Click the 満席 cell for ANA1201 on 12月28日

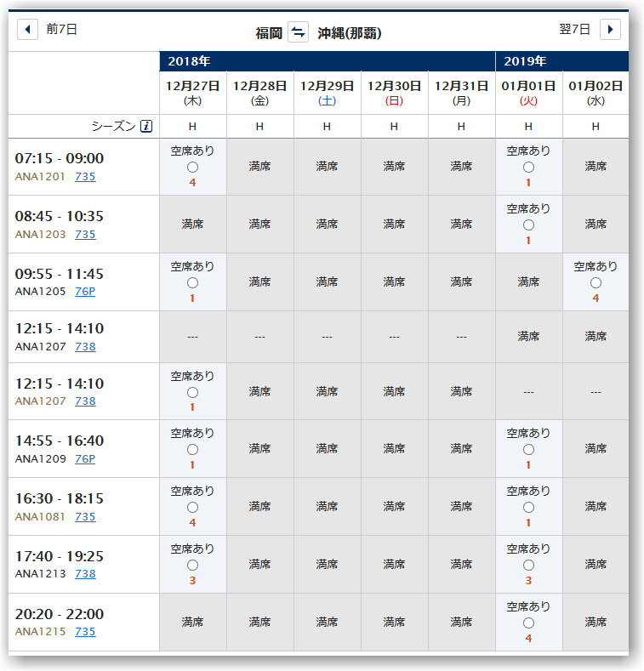260,166
